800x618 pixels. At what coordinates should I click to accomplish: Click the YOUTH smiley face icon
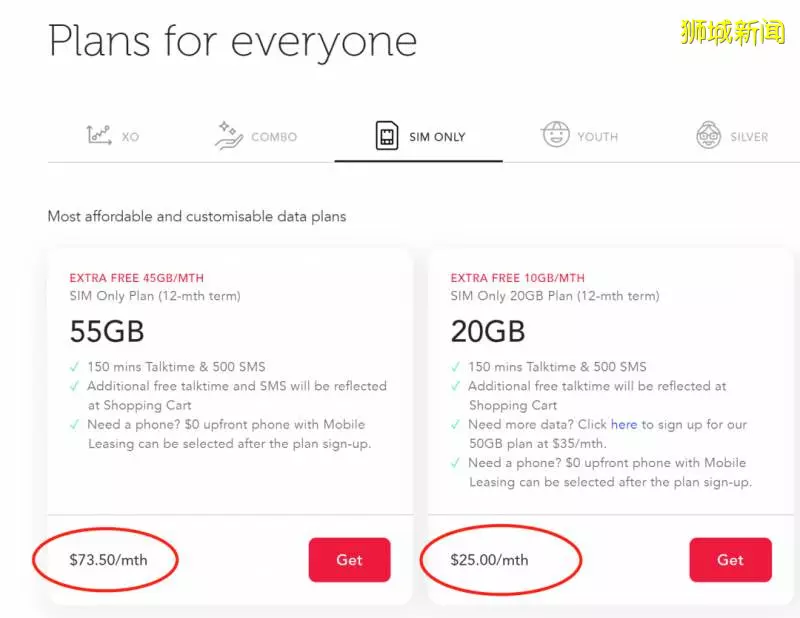coord(555,134)
